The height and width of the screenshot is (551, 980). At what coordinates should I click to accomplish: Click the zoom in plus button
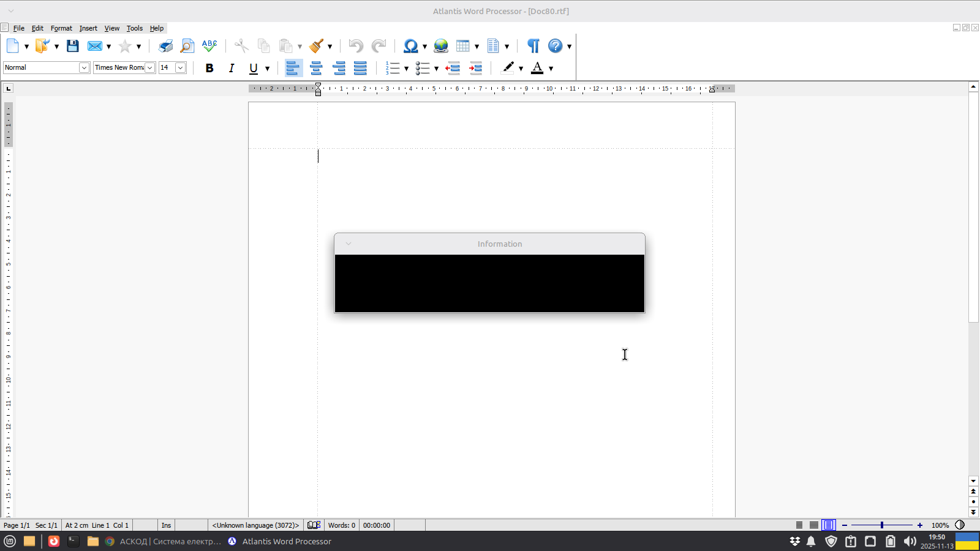920,525
